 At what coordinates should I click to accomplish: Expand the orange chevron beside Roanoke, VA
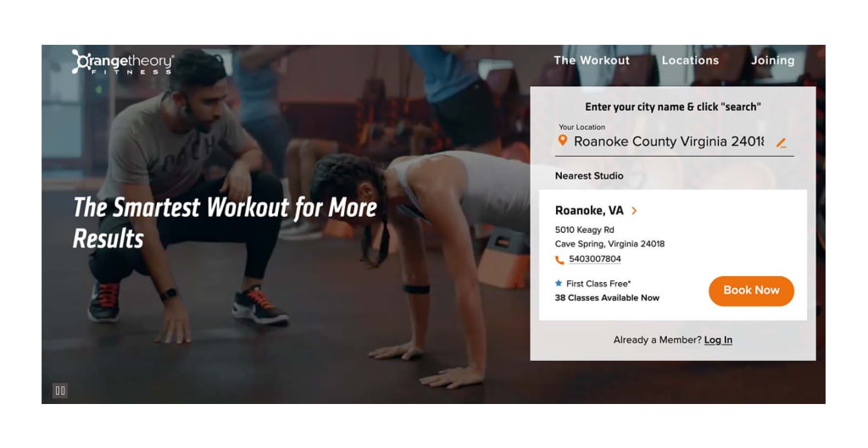(634, 211)
